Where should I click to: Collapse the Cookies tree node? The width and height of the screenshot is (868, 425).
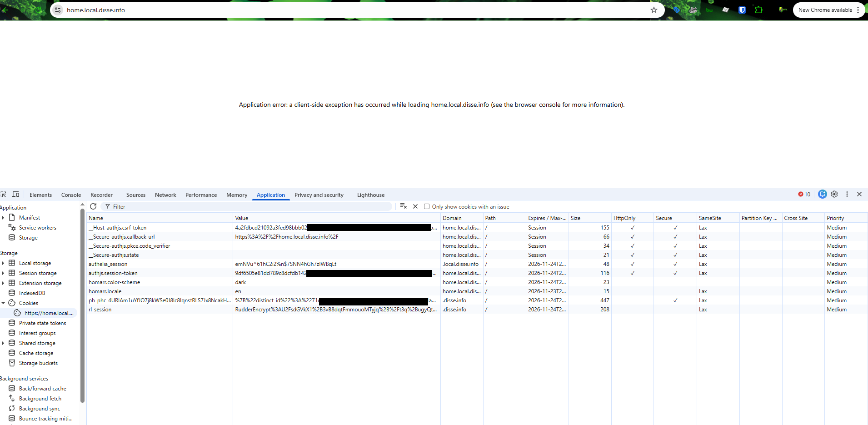click(3, 303)
